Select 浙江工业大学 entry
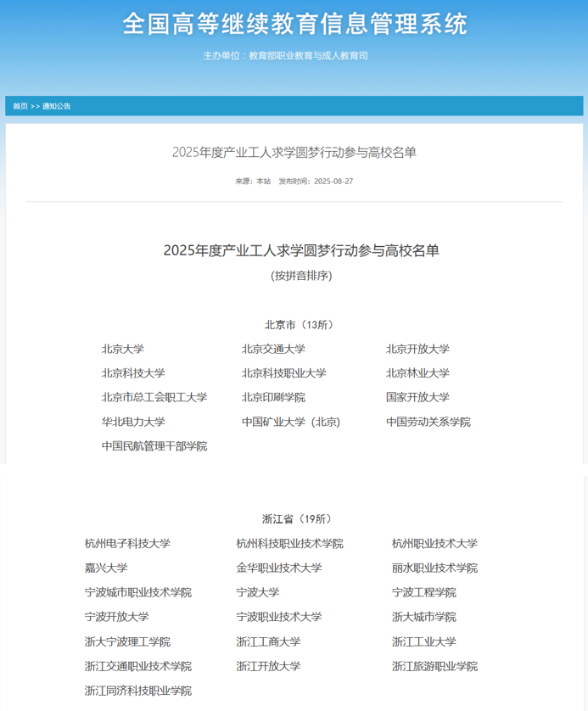 click(424, 641)
